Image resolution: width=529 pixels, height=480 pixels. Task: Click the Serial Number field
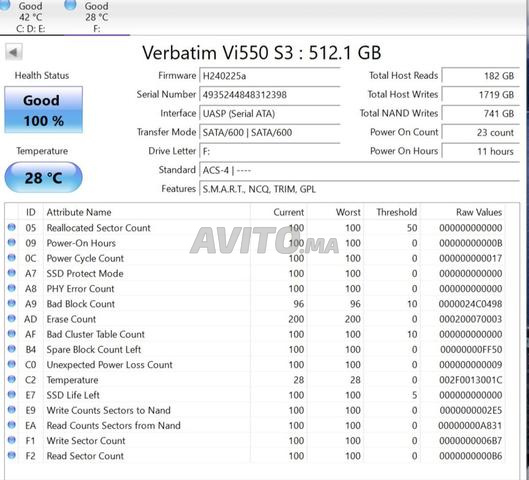[270, 95]
